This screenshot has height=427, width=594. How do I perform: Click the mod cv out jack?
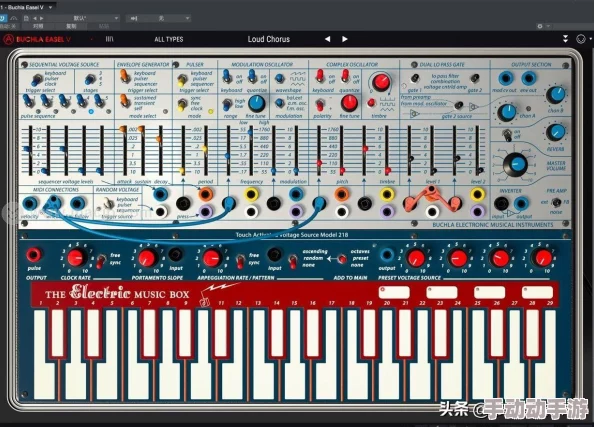(505, 79)
